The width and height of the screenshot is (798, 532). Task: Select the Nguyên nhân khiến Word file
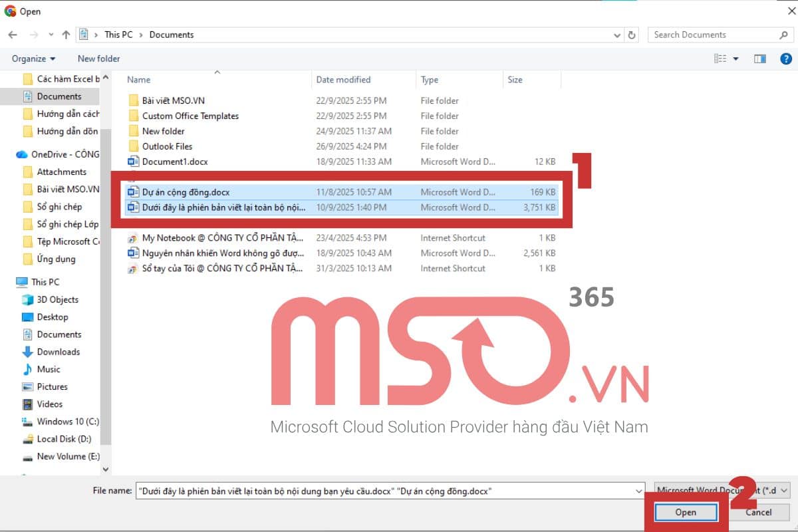point(342,253)
